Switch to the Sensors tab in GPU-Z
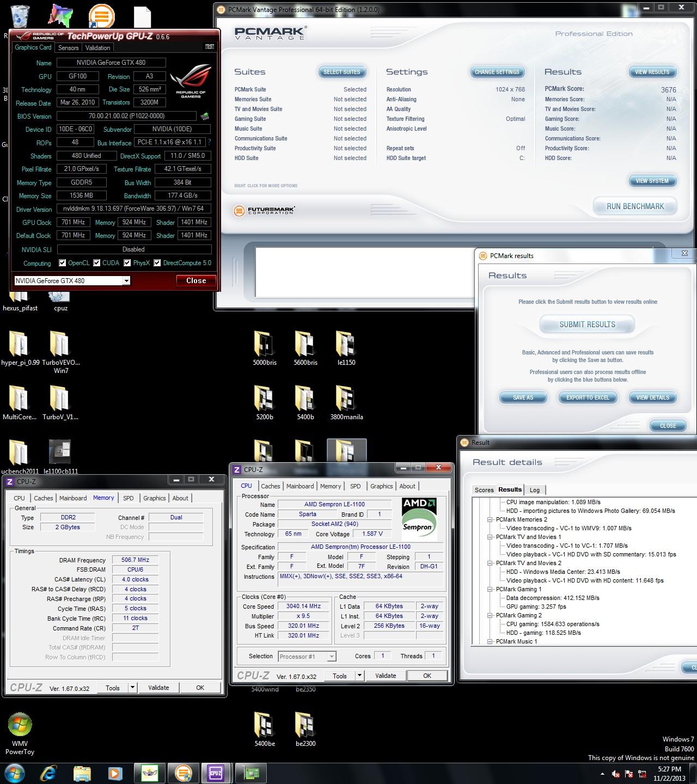Image resolution: width=697 pixels, height=784 pixels. (x=69, y=48)
